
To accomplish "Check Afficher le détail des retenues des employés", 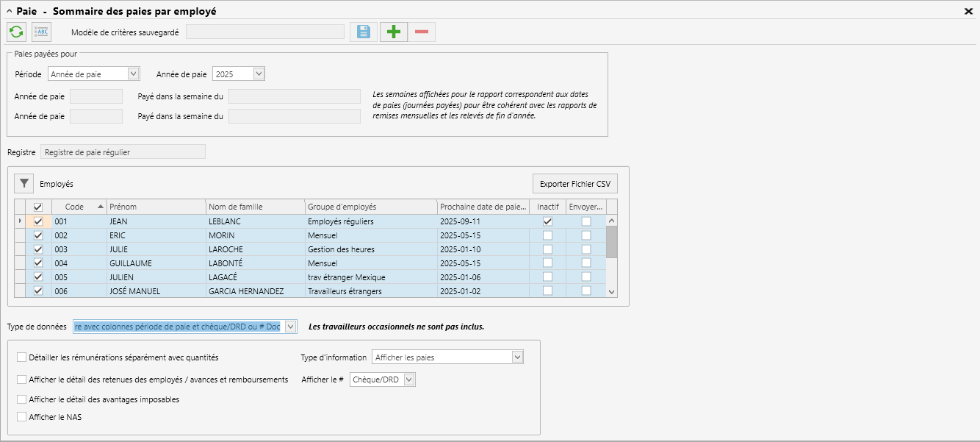I will 21,379.
